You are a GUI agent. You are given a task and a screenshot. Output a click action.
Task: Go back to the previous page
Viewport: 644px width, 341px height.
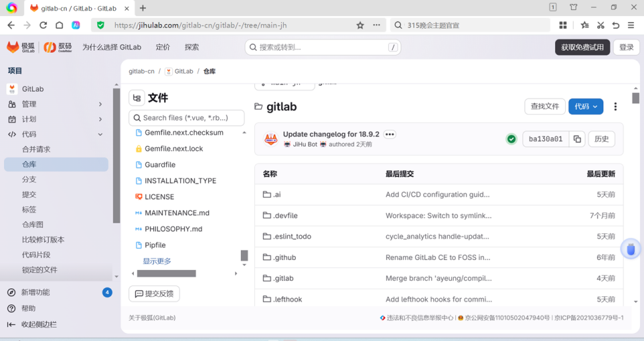coord(11,25)
